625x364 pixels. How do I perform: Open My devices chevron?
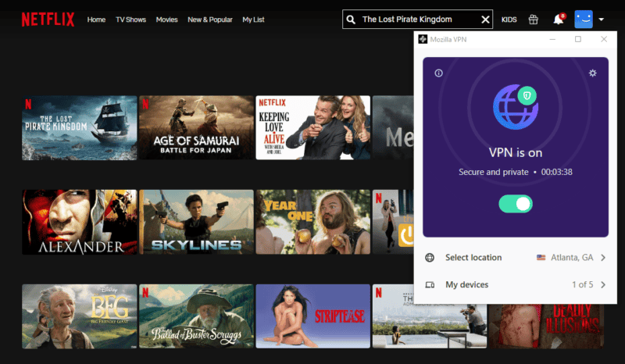coord(603,284)
